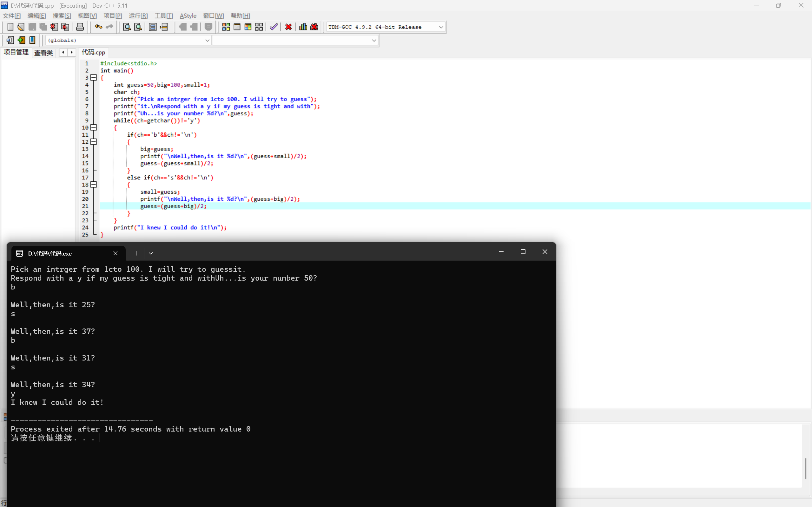The image size is (812, 507).
Task: Open the TDM-GCC compiler selection dropdown
Action: [441, 27]
